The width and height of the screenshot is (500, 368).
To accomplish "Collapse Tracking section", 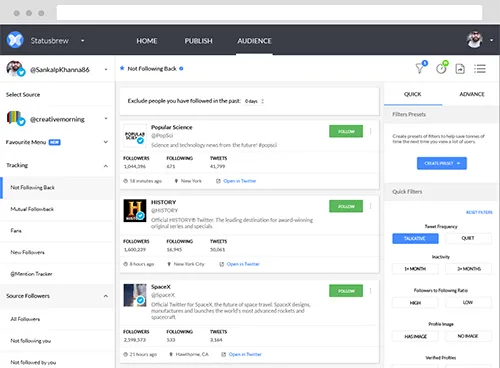I will pos(106,166).
